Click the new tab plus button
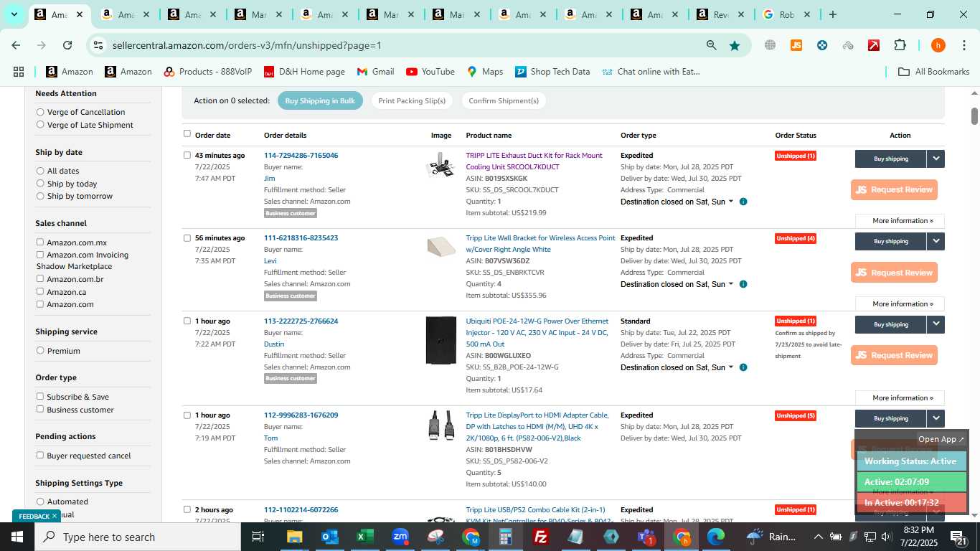 coord(832,14)
